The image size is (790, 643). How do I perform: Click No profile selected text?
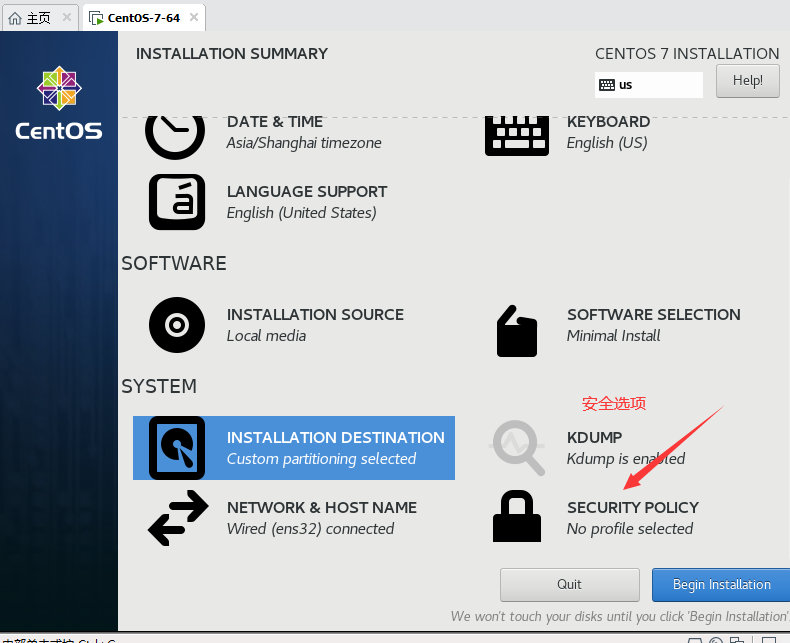tap(630, 529)
